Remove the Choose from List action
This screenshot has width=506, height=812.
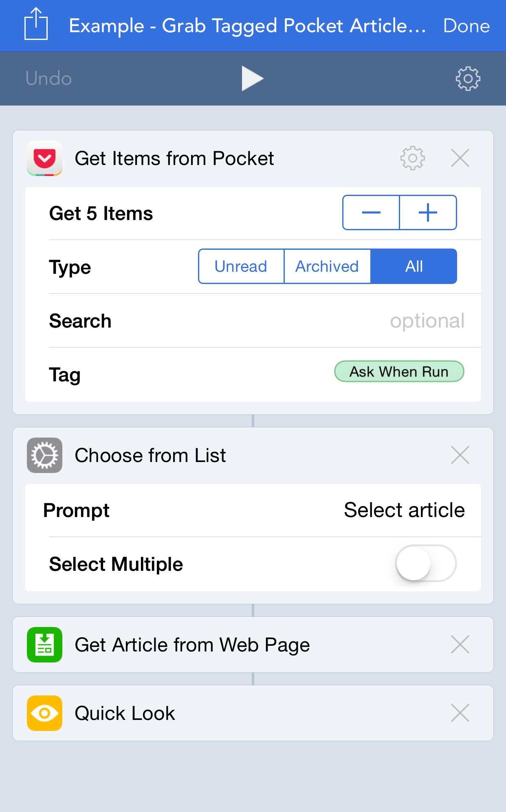pyautogui.click(x=460, y=455)
